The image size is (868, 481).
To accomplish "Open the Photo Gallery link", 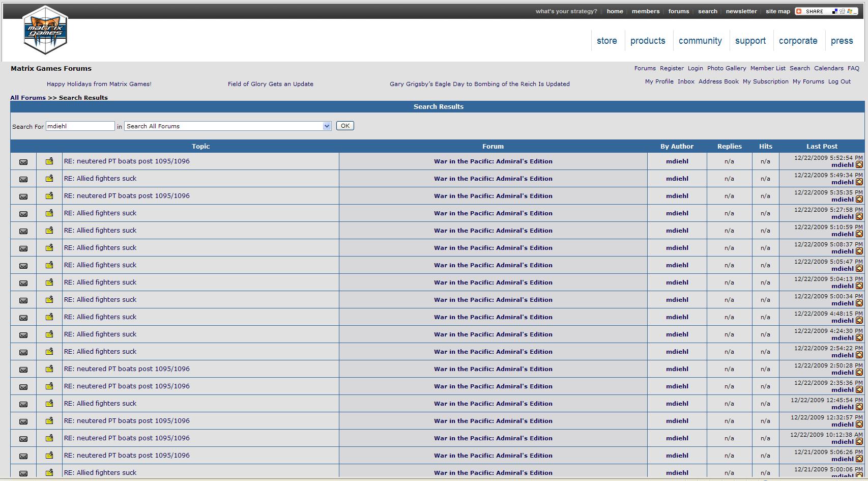I will [727, 68].
